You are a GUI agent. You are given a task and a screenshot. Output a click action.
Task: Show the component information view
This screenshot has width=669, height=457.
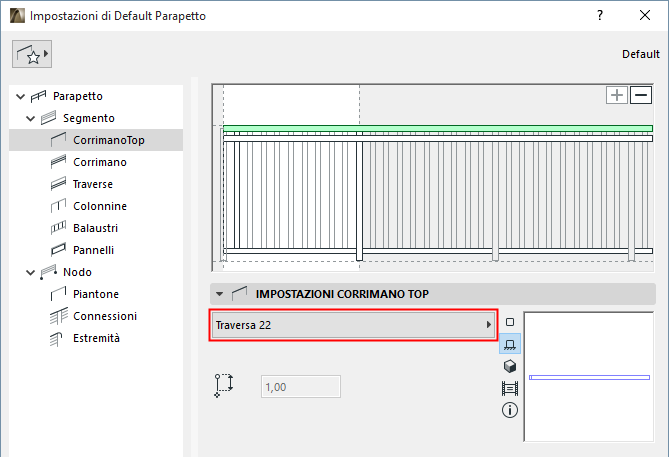tap(510, 410)
